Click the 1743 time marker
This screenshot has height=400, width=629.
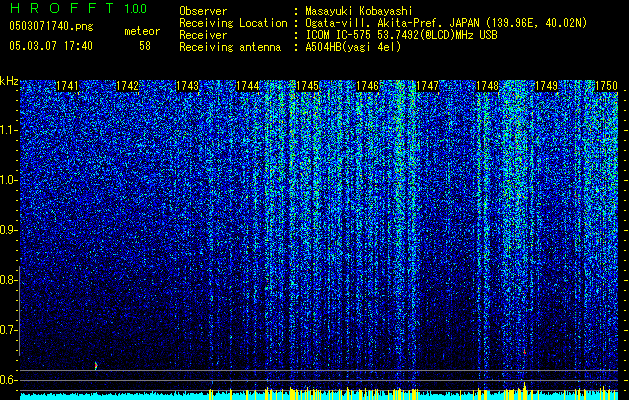pos(187,86)
